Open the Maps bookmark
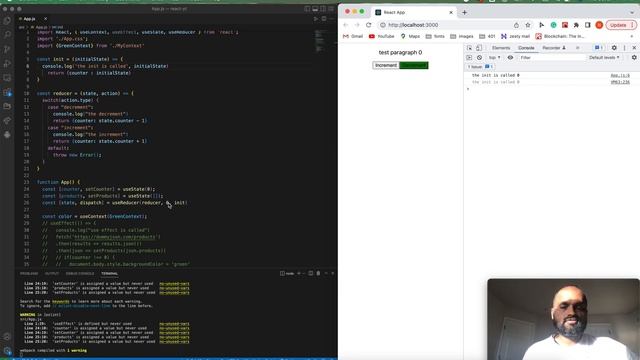The height and width of the screenshot is (360, 640). 410,36
